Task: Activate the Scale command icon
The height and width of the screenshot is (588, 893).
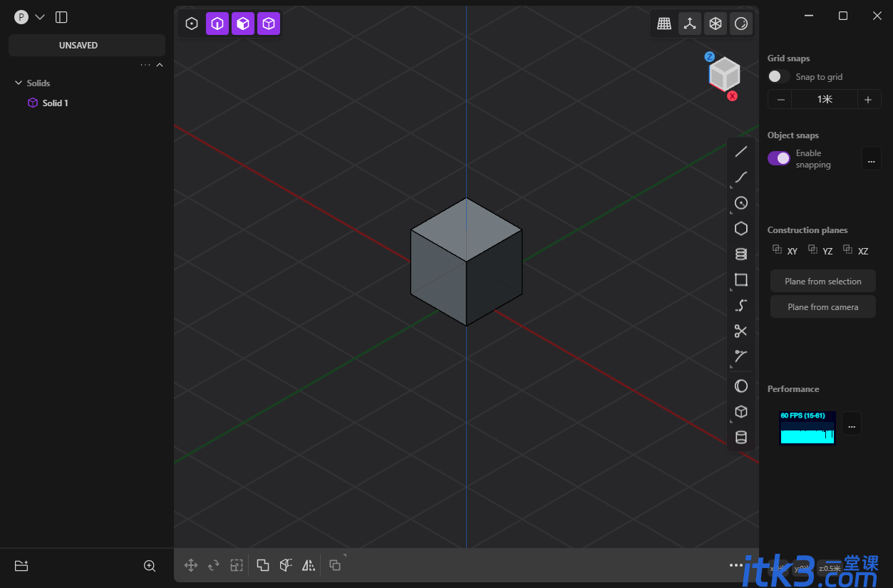Action: (x=237, y=565)
